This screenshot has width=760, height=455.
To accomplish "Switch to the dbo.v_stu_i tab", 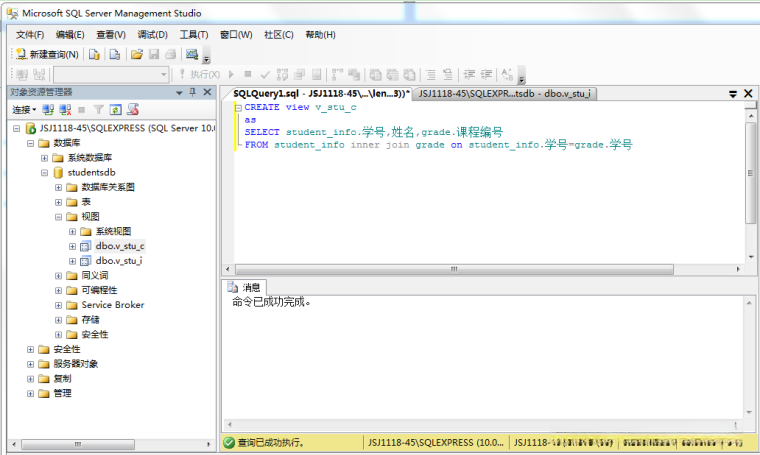I will [505, 94].
